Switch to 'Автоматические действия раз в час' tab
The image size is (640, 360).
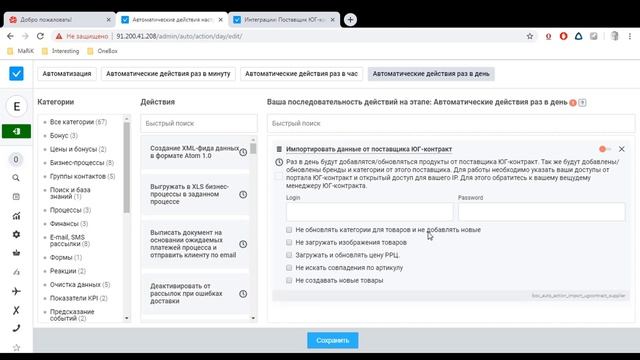(301, 74)
